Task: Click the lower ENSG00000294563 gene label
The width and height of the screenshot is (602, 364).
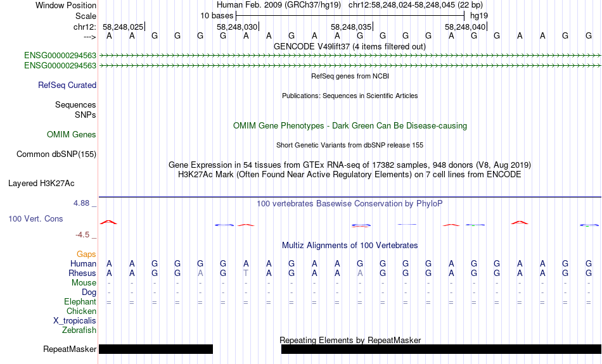Action: point(60,66)
